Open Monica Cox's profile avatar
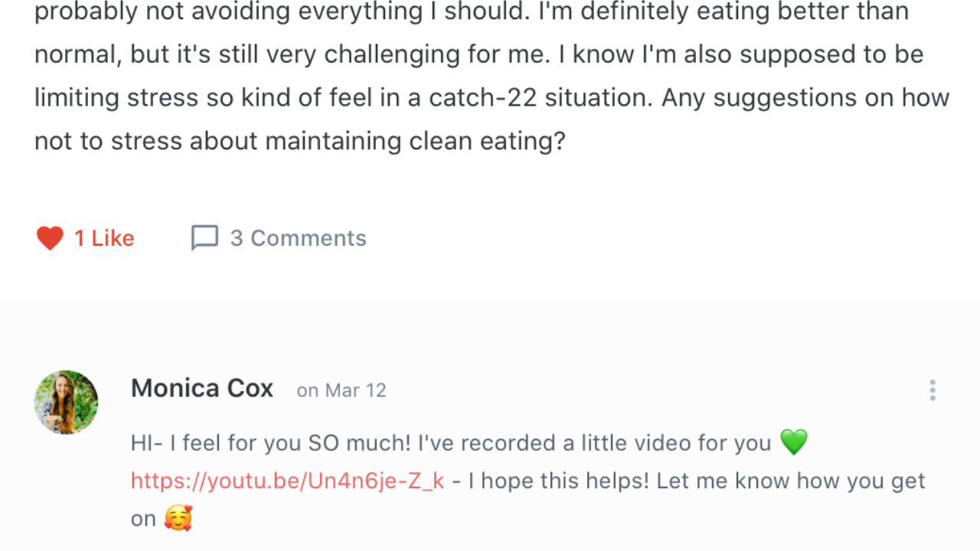This screenshot has height=551, width=980. [66, 403]
